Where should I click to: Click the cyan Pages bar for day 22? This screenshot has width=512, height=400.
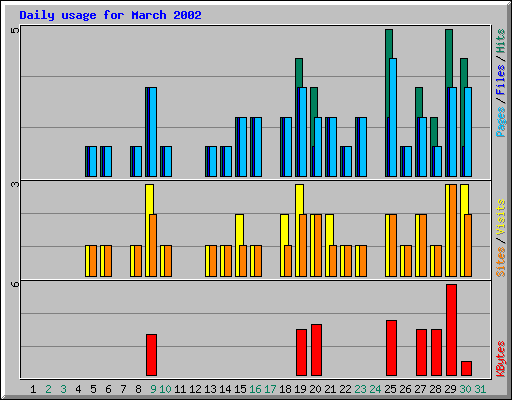coord(348,161)
